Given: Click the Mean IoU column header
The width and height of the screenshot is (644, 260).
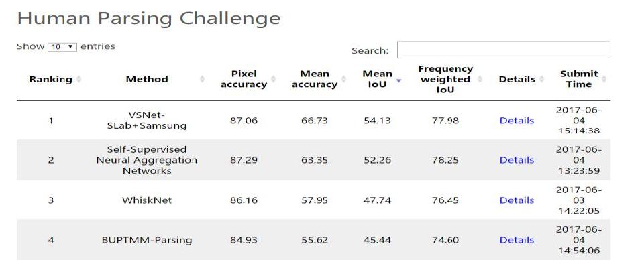Looking at the screenshot, I should point(377,79).
